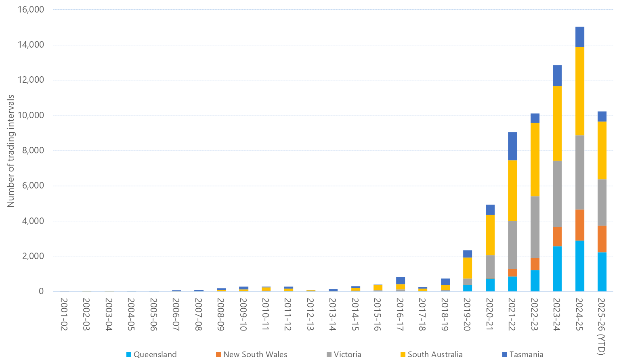
Task: Click the Number of trading intervals axis title
Action: click(11, 150)
